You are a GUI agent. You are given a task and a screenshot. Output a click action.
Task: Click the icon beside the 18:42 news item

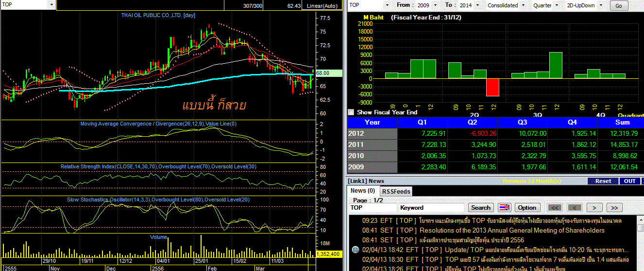pos(355,250)
